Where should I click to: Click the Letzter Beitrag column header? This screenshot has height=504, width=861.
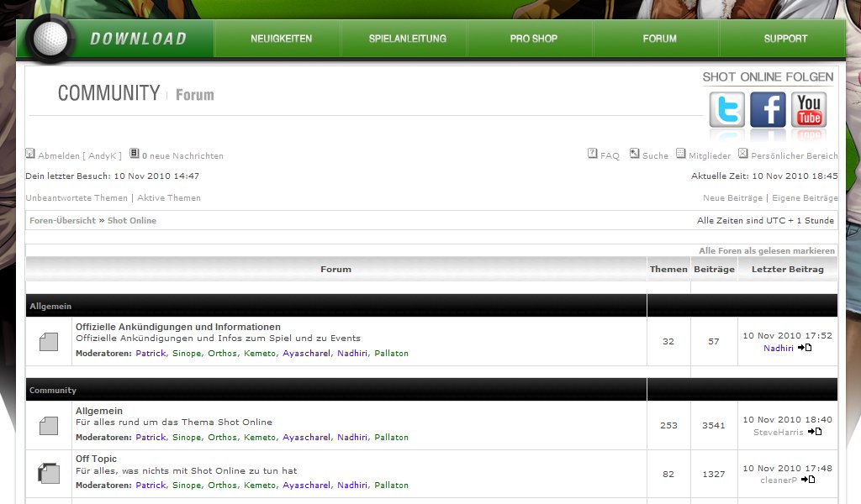click(787, 270)
